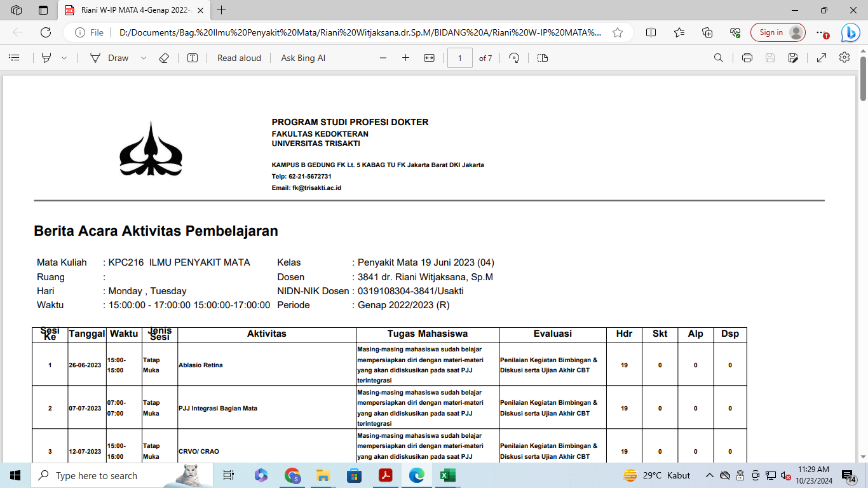868x488 pixels.
Task: Open the PDF table of contents panel
Action: click(x=14, y=58)
